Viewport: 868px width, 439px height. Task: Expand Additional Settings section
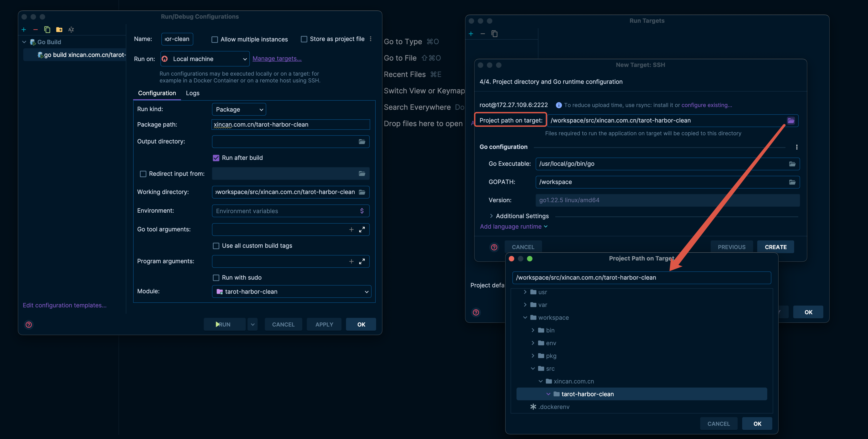(x=491, y=216)
